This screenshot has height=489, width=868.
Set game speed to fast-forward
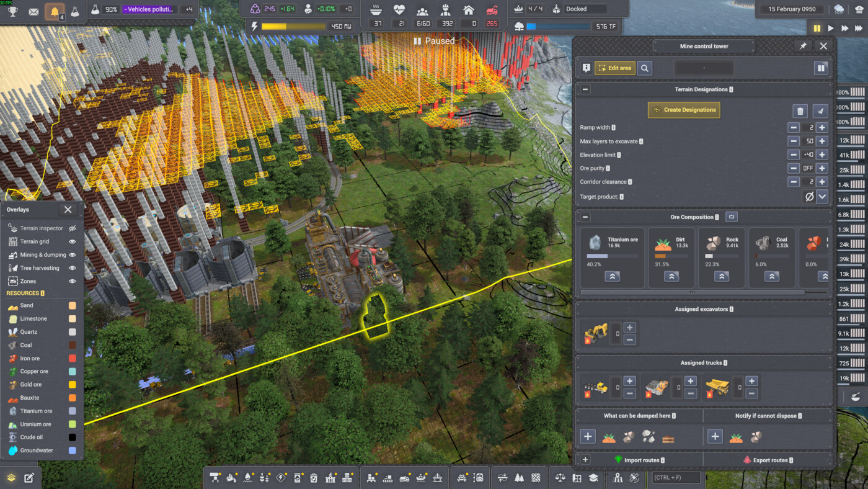(x=844, y=29)
